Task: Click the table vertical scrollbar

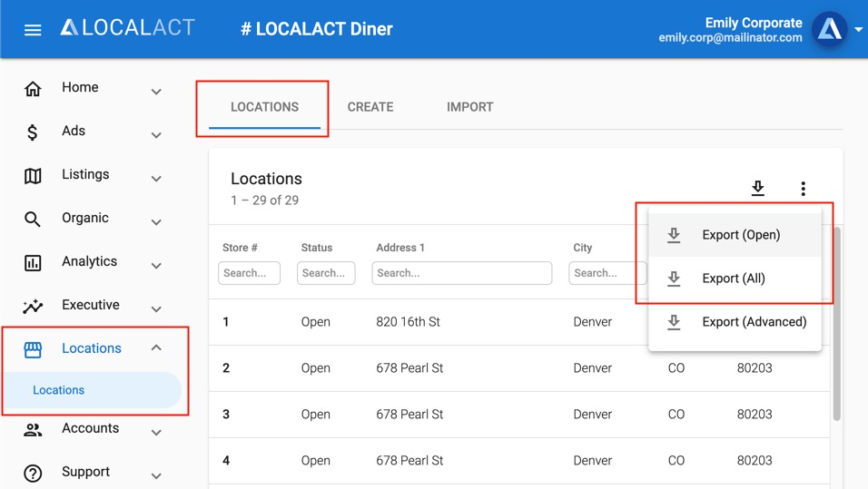Action: (836, 324)
